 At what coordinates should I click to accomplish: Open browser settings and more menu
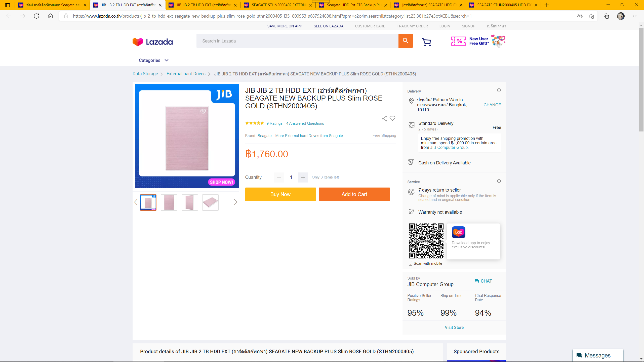tap(635, 16)
